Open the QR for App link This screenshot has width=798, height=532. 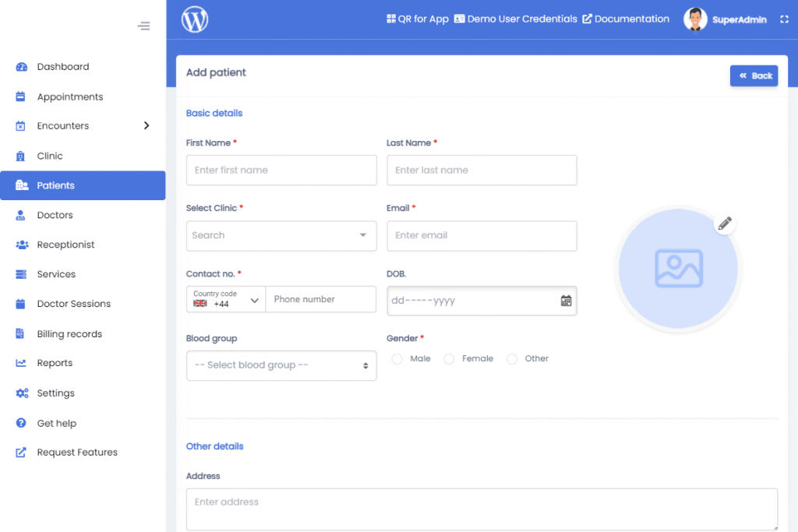[418, 19]
